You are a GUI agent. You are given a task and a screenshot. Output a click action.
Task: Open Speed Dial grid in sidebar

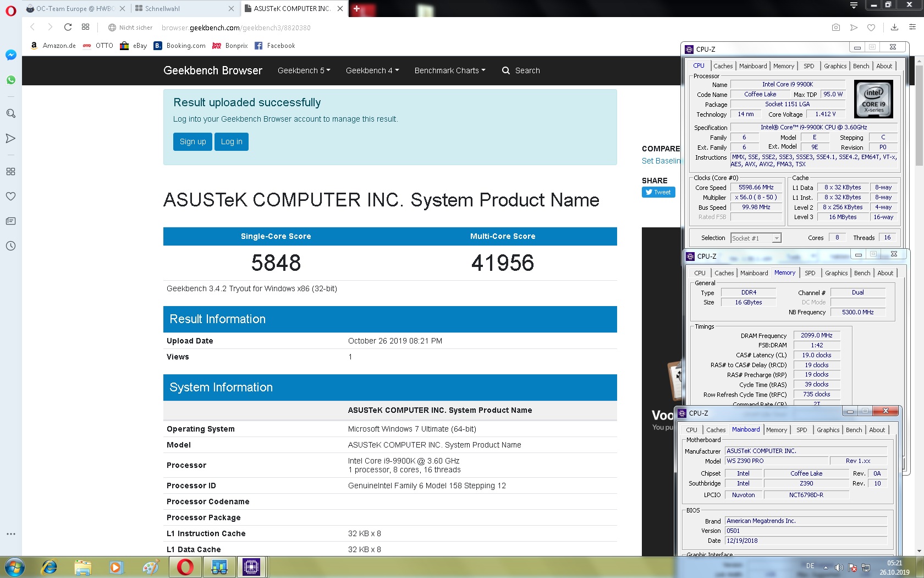point(10,171)
